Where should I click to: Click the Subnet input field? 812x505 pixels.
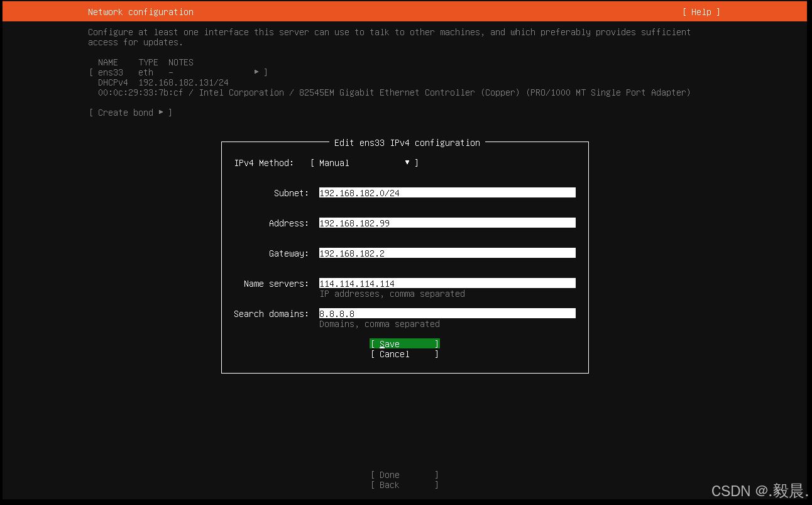tap(447, 193)
